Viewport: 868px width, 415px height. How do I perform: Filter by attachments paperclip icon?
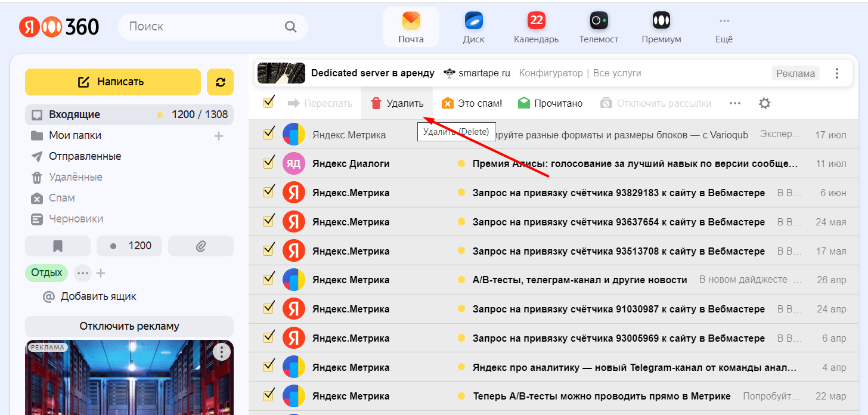point(201,246)
